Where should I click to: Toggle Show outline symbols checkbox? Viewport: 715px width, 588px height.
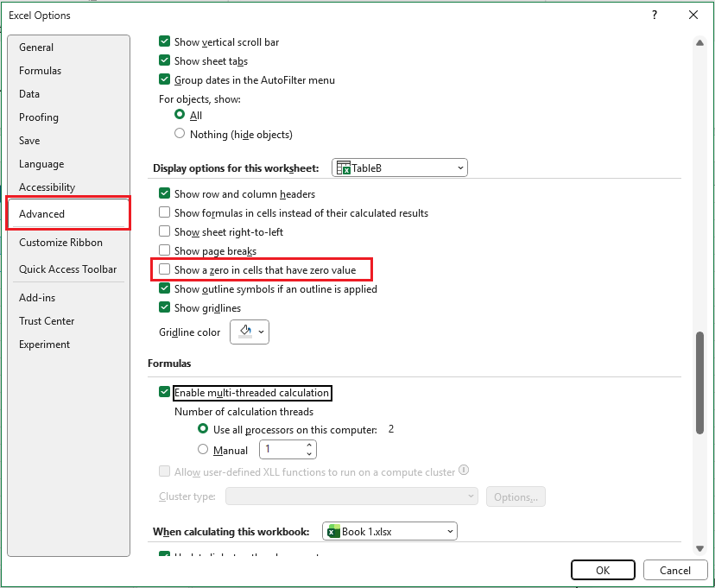coord(165,288)
